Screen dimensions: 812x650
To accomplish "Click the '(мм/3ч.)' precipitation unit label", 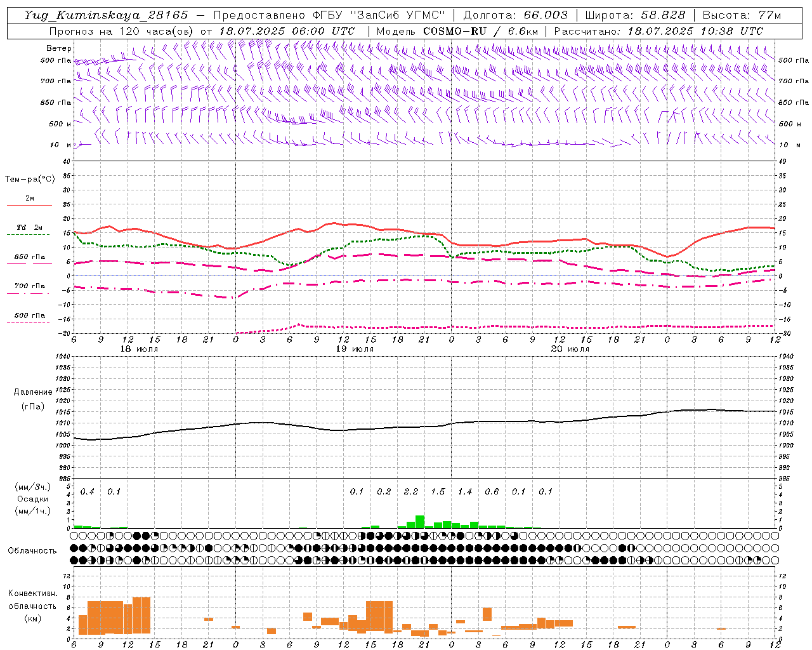I will tap(33, 487).
